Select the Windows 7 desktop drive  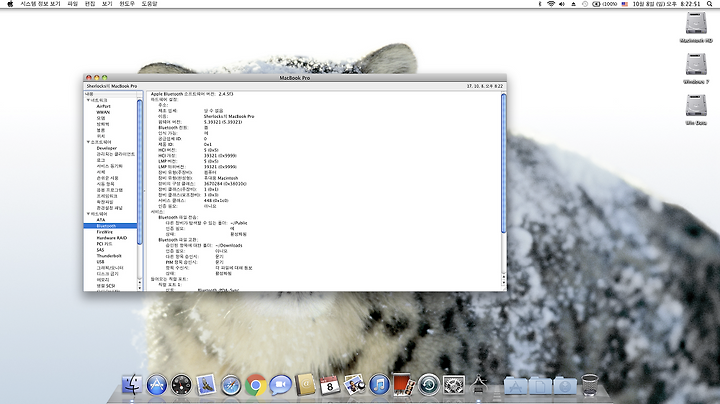(696, 65)
